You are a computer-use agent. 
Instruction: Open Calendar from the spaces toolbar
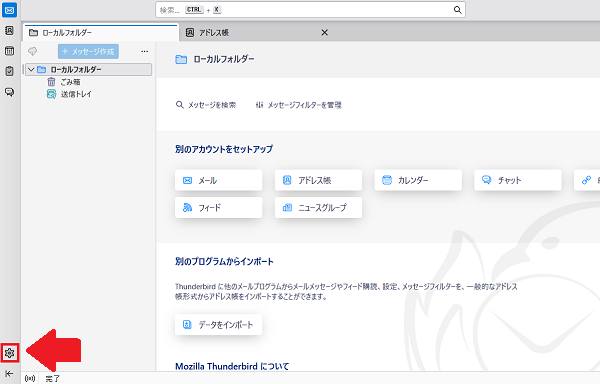pyautogui.click(x=9, y=51)
